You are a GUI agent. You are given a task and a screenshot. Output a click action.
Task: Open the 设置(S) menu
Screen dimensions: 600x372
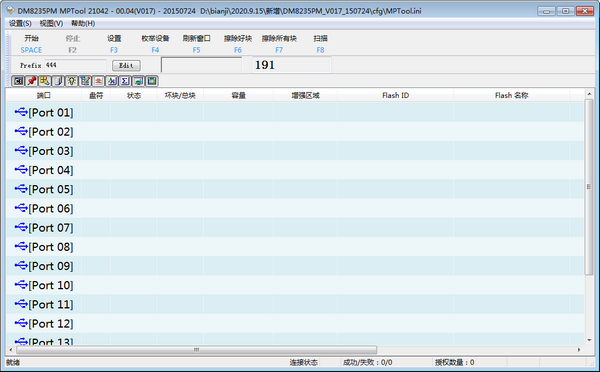[20, 24]
